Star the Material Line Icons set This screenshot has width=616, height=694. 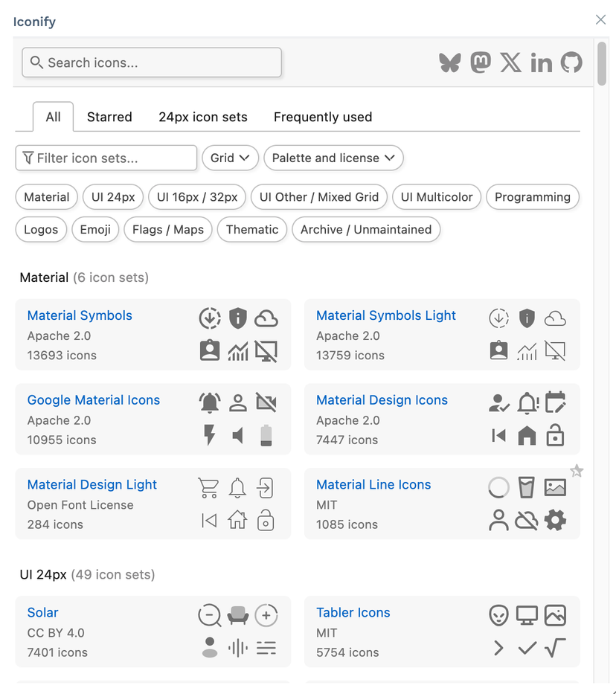click(x=577, y=471)
